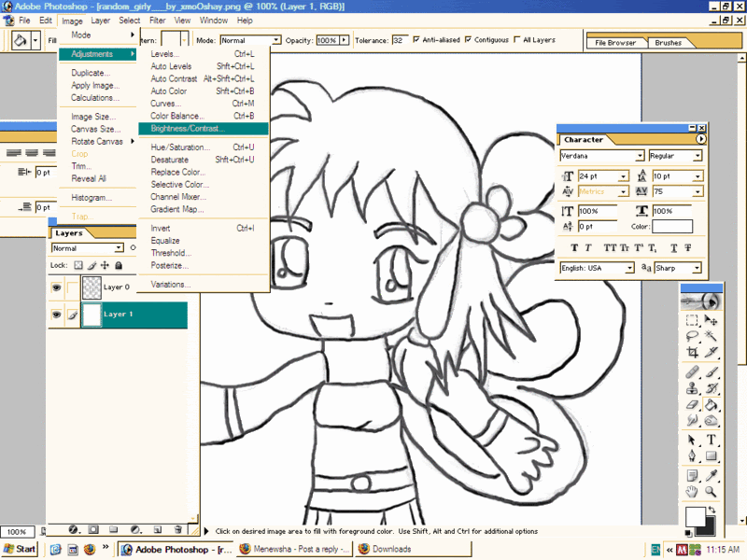Hide Layer 0 with its eye icon
This screenshot has width=747, height=560.
(x=56, y=287)
